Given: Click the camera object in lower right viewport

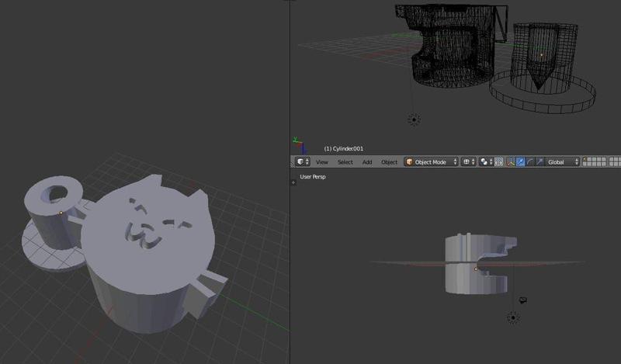Looking at the screenshot, I should click(x=522, y=300).
